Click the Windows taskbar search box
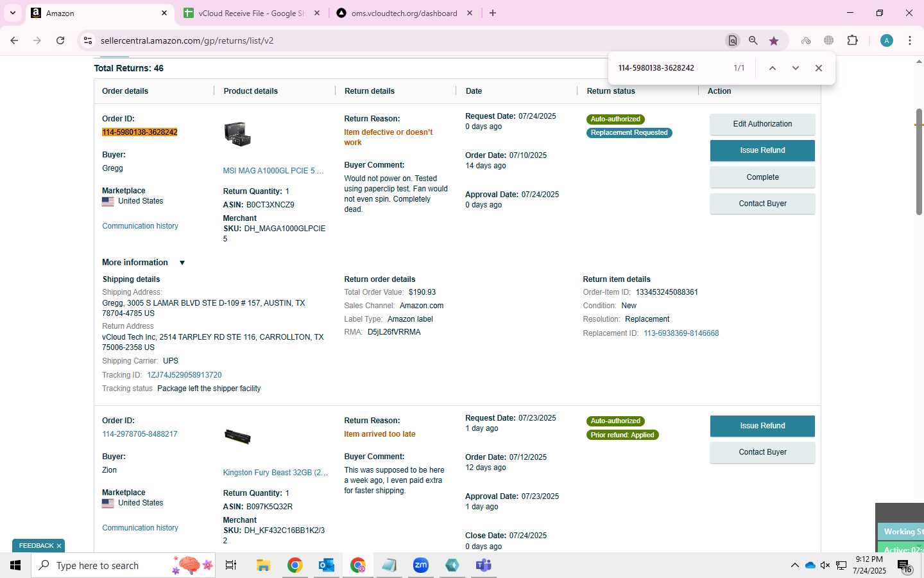Screen dimensions: 924x578 (x=123, y=565)
